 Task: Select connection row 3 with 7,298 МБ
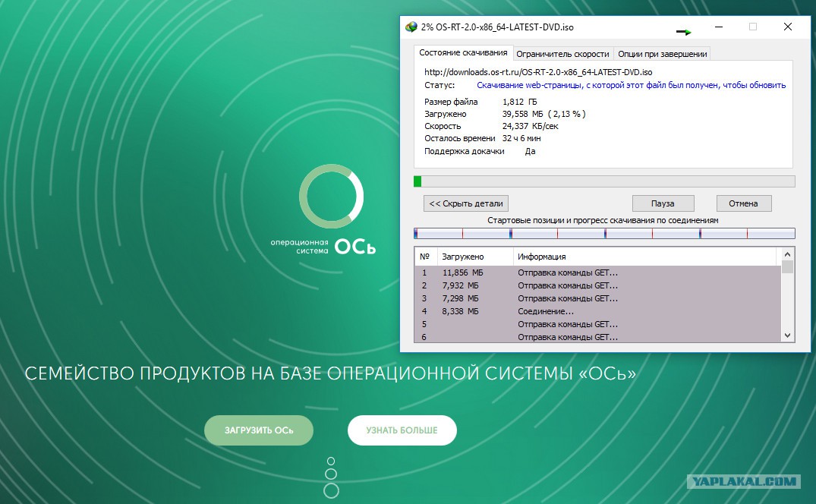point(598,298)
